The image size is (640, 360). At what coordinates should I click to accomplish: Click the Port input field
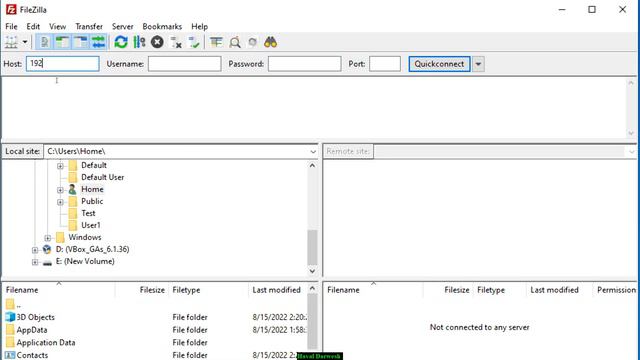coord(385,64)
